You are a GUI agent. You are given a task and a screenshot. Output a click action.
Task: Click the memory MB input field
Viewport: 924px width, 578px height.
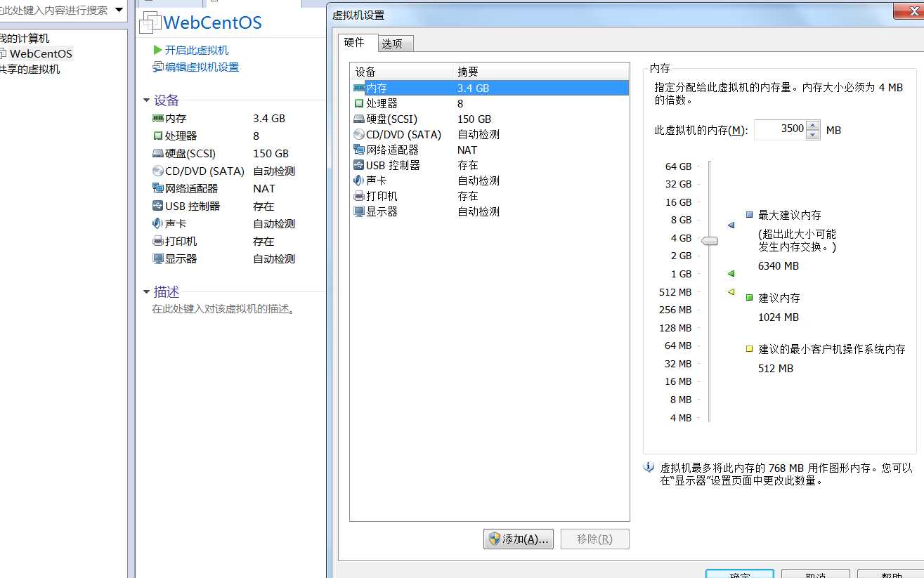pos(780,130)
